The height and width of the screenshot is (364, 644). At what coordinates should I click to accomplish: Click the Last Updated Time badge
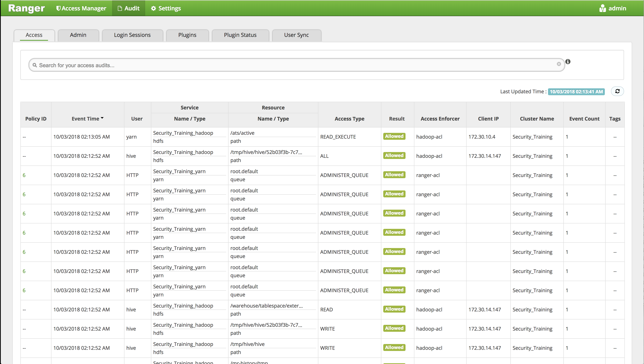coord(576,92)
